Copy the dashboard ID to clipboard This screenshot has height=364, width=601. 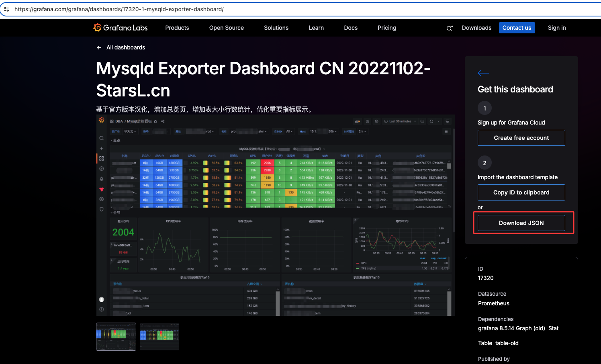pos(521,192)
